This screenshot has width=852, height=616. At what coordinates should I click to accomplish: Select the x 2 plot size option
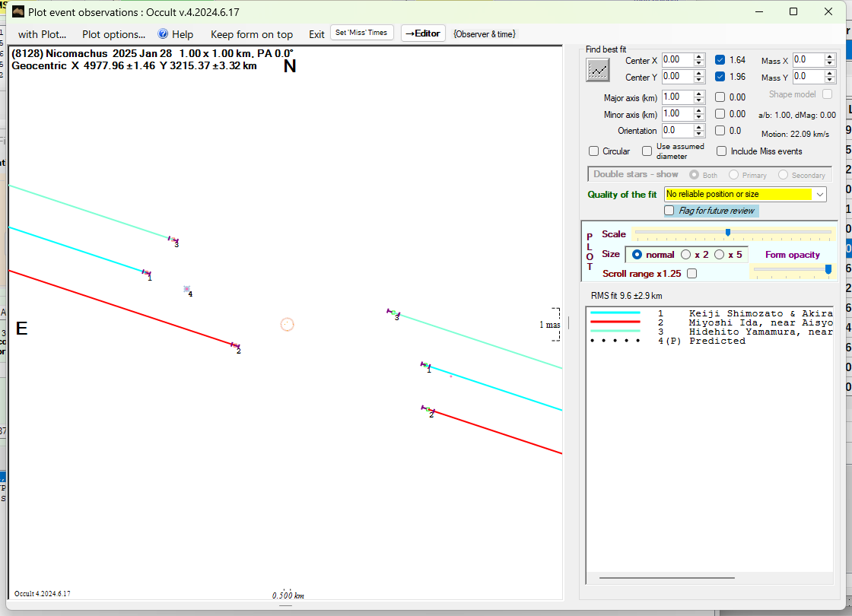point(686,255)
